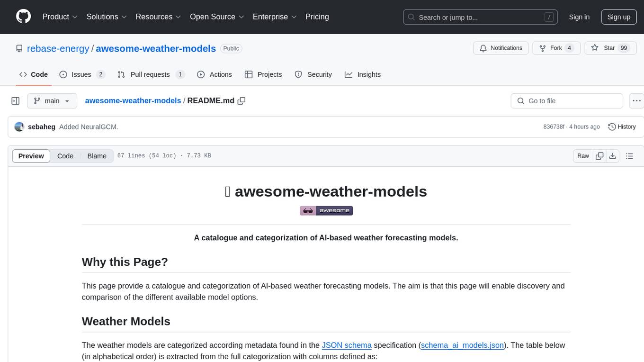Star the repository

tap(610, 48)
